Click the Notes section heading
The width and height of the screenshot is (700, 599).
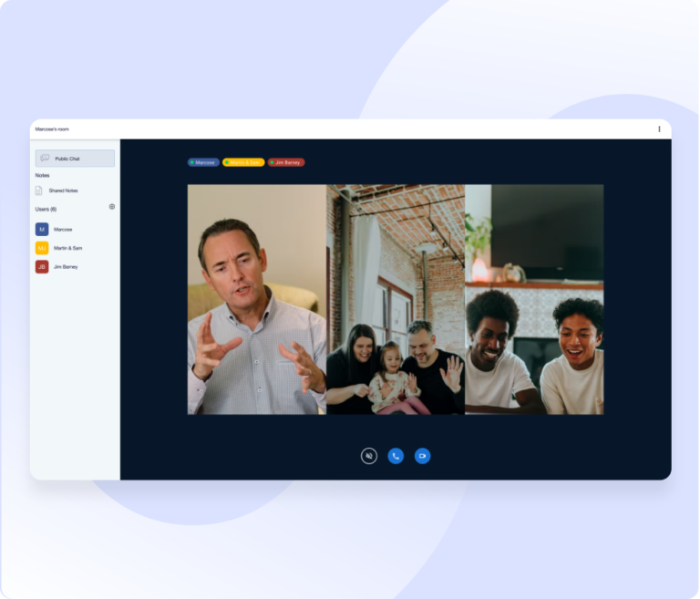[x=42, y=176]
